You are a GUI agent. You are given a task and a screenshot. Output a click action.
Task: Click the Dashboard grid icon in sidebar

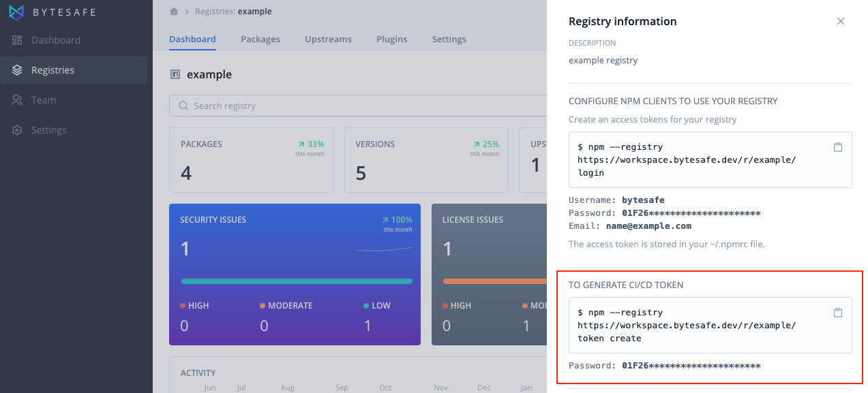17,40
